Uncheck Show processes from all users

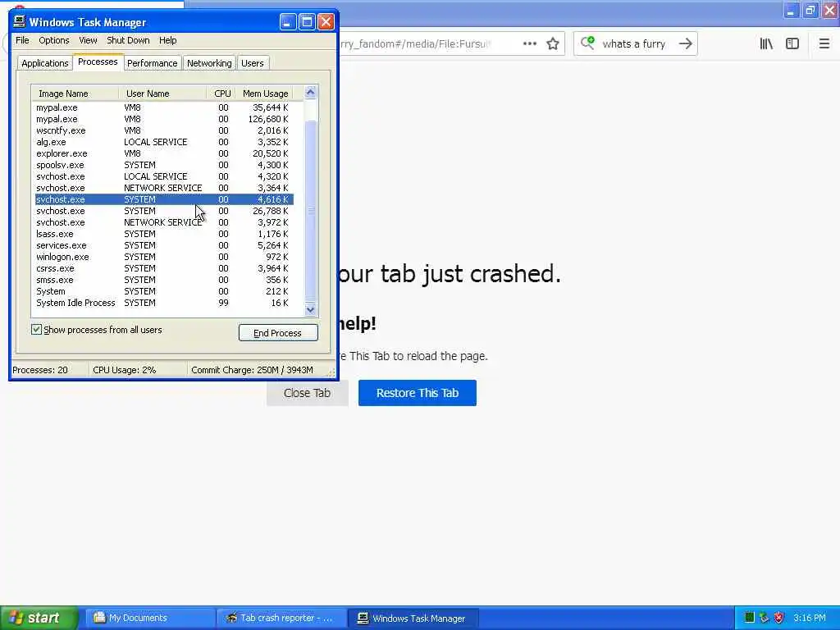[36, 330]
